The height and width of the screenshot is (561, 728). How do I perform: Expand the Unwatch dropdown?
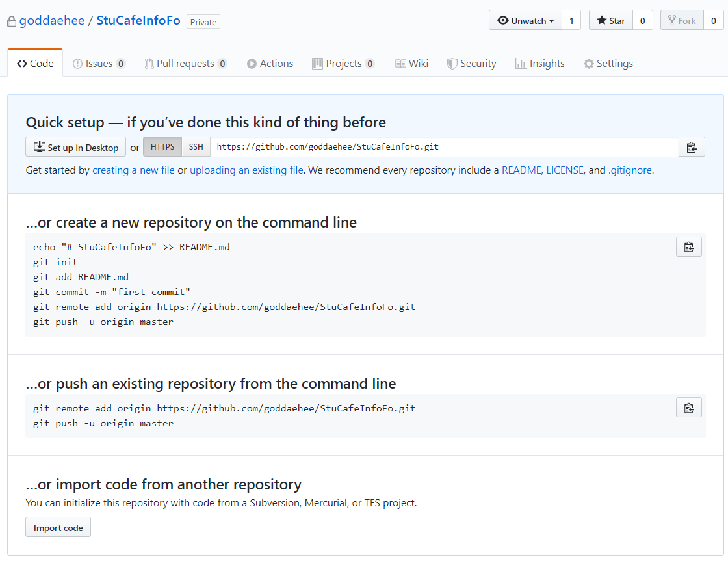coord(526,20)
